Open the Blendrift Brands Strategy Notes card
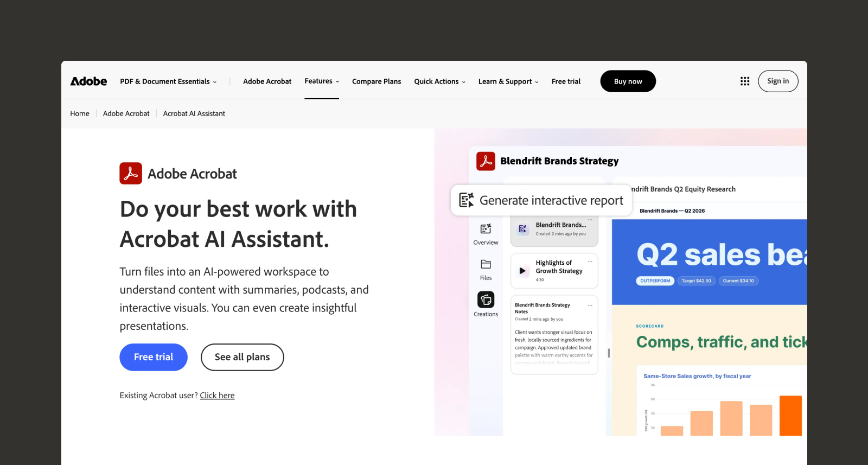The width and height of the screenshot is (868, 465). click(x=554, y=335)
